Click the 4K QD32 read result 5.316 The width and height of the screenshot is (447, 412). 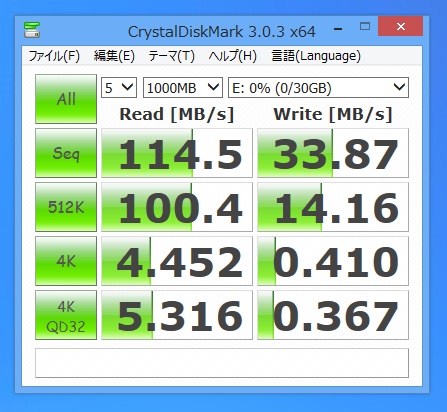point(177,315)
